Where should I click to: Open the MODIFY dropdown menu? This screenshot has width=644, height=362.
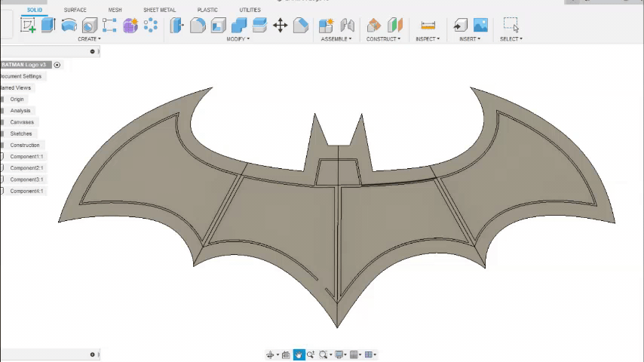(238, 39)
